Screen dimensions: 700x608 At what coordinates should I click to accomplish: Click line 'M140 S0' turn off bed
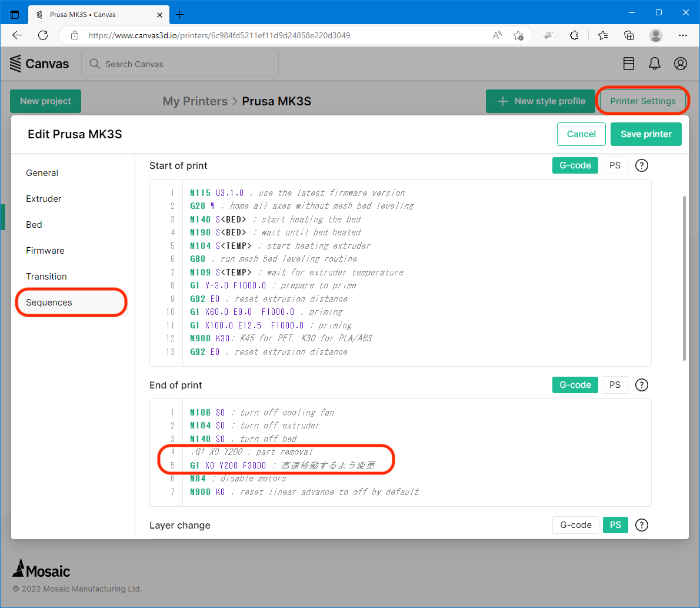point(244,438)
